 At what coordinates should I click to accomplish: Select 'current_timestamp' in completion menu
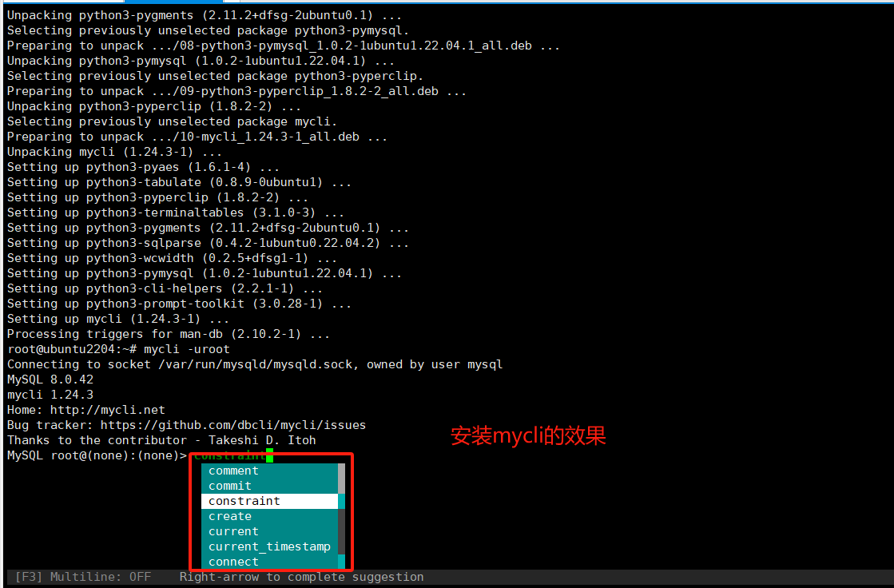pyautogui.click(x=270, y=546)
